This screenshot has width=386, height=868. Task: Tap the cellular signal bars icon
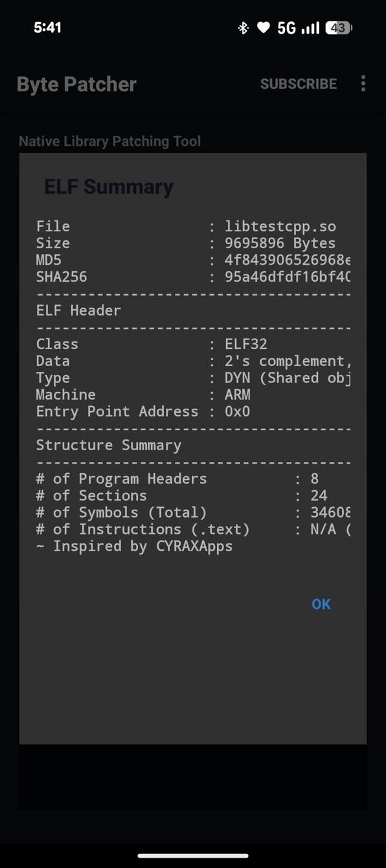pyautogui.click(x=309, y=27)
